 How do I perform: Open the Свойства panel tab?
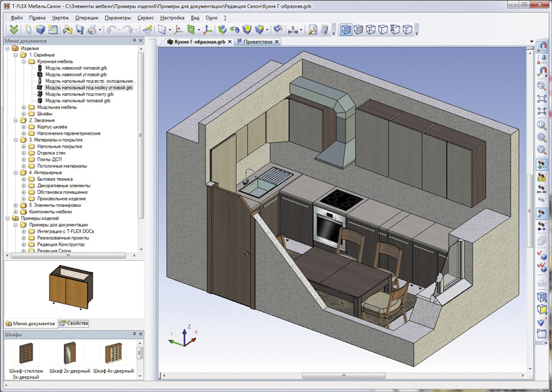(x=74, y=323)
